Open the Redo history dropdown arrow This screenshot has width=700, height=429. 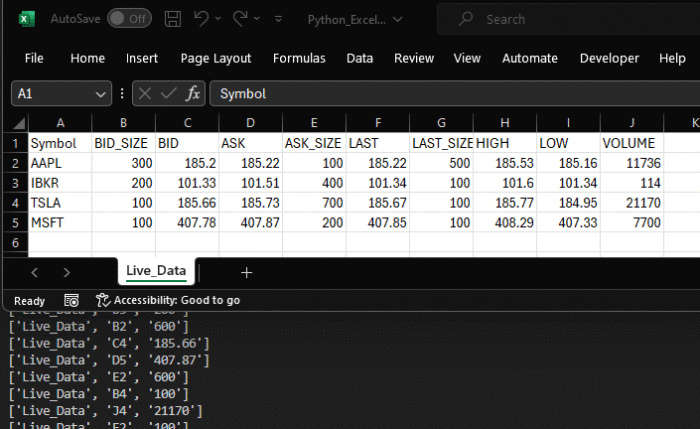coord(257,19)
